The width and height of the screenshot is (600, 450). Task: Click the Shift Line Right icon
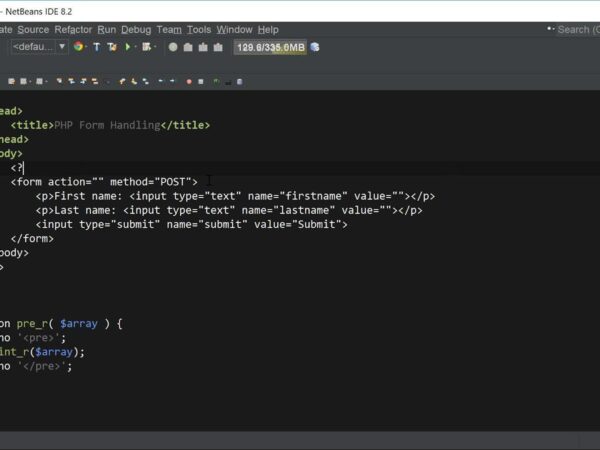pos(172,81)
